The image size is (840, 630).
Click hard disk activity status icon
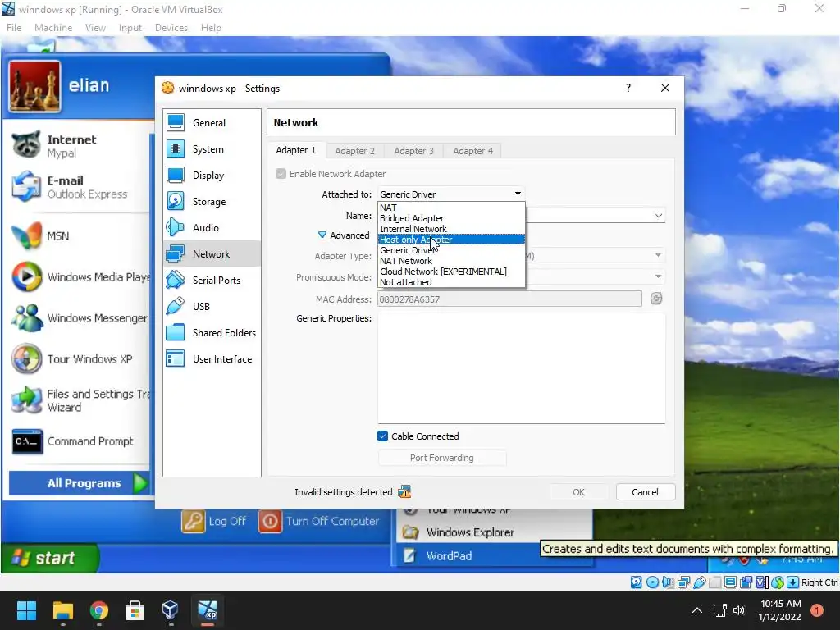tap(636, 582)
